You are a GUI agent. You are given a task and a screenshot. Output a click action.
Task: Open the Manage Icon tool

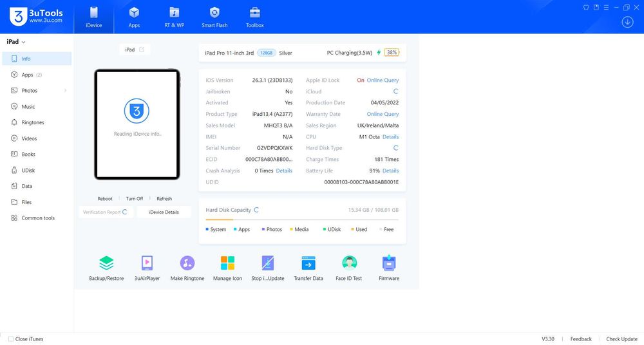[x=227, y=268]
